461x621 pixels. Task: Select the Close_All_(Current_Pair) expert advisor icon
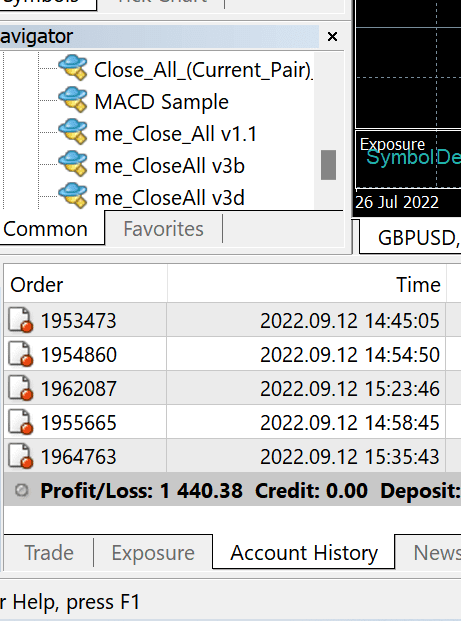pos(73,68)
